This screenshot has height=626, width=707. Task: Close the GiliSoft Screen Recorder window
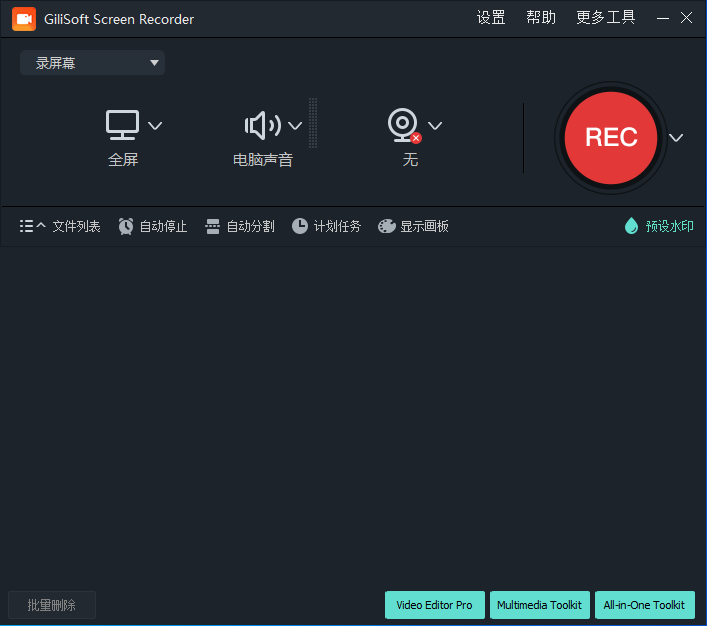686,18
